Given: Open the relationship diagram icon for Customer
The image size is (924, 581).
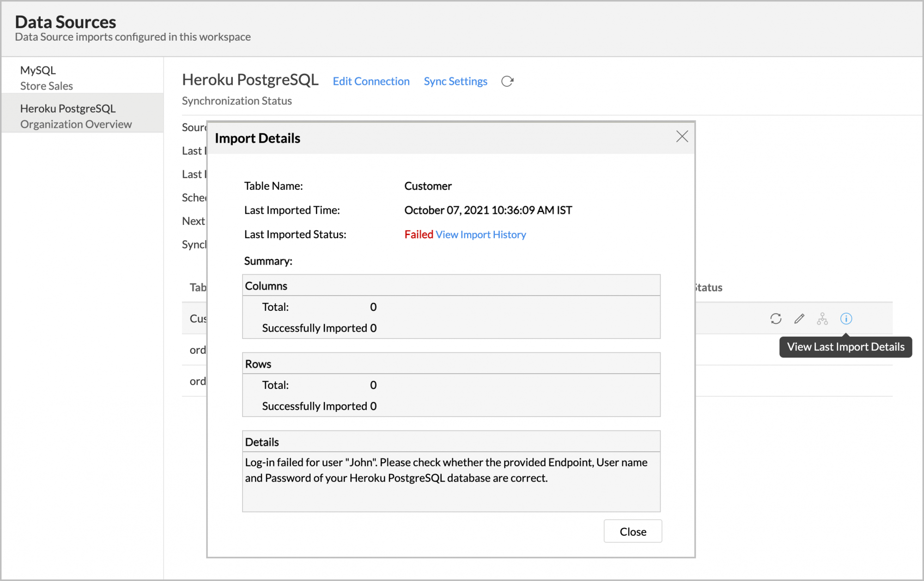Looking at the screenshot, I should click(823, 319).
